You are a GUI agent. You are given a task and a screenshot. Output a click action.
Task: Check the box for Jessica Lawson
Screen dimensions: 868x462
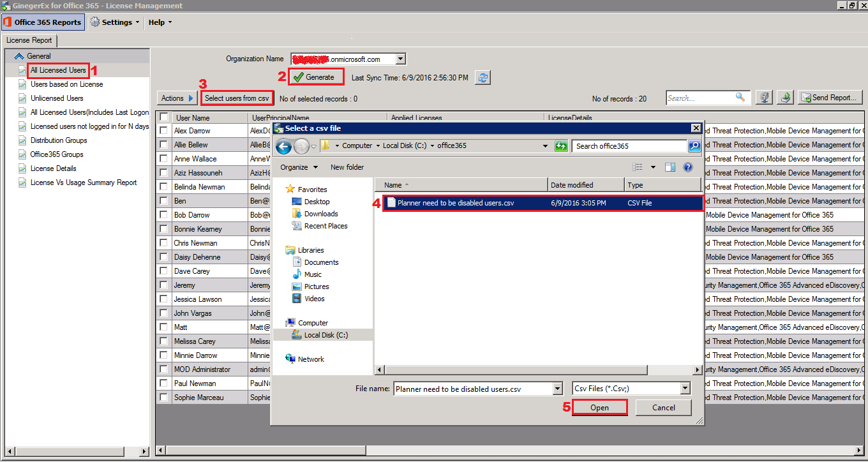[164, 299]
